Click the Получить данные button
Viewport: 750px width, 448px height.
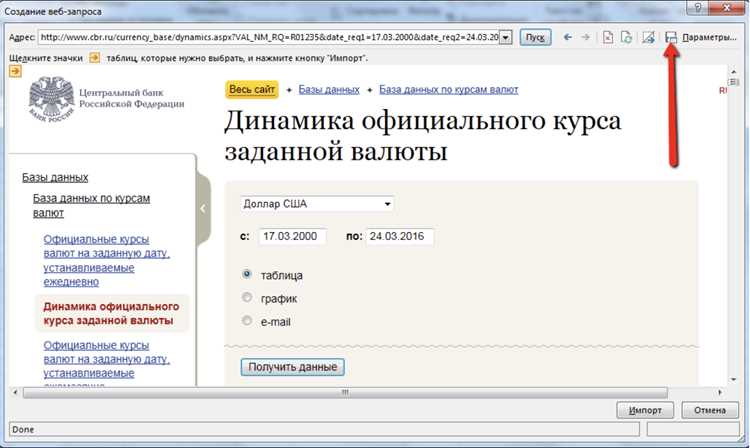[293, 367]
